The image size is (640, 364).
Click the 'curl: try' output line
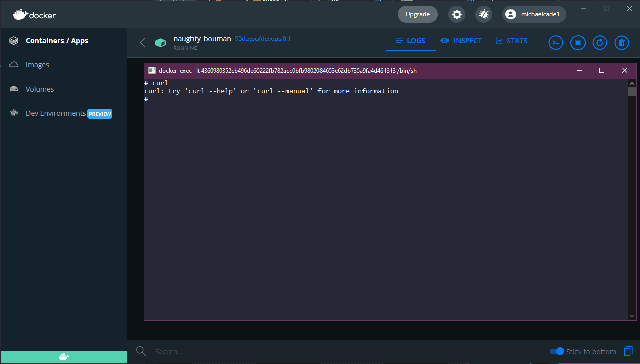(271, 91)
